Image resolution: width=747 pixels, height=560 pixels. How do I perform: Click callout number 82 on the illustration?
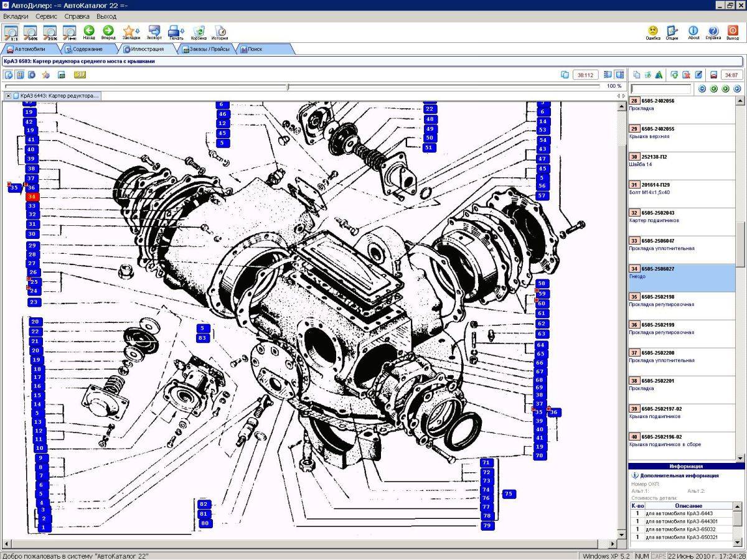204,504
